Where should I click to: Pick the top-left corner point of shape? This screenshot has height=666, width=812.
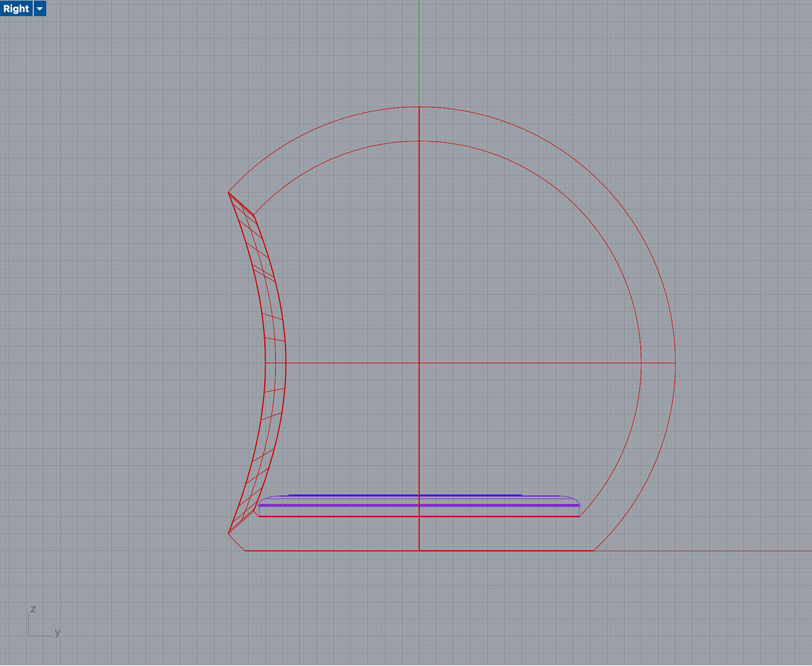(228, 192)
